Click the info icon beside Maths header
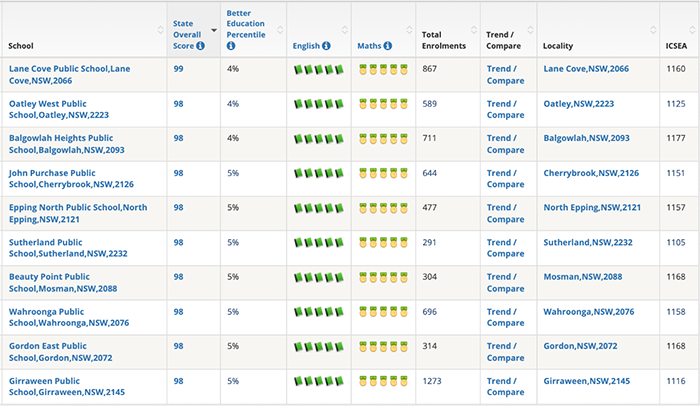The width and height of the screenshot is (700, 406). [x=387, y=46]
